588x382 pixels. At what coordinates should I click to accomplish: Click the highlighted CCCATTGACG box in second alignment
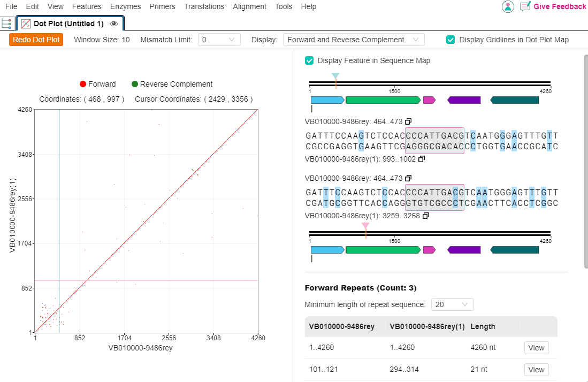[434, 197]
